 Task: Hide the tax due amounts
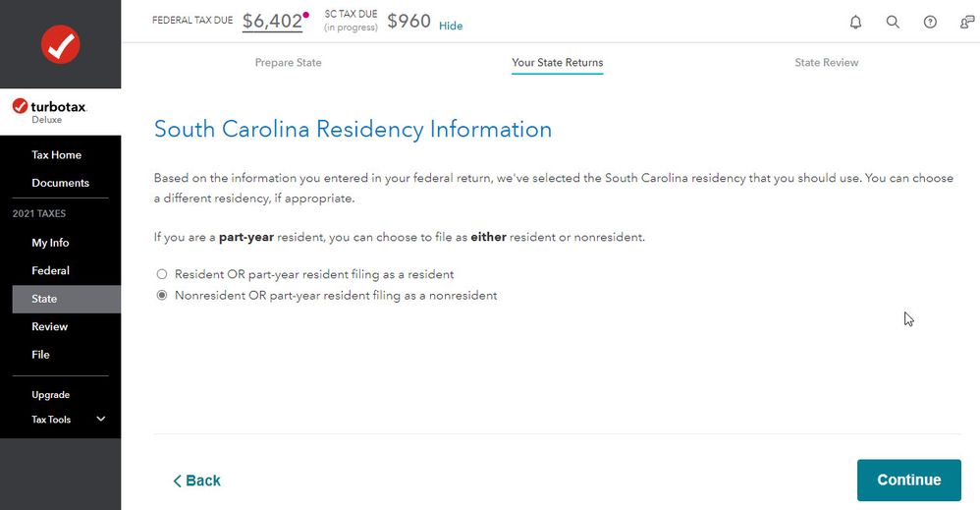[x=451, y=26]
